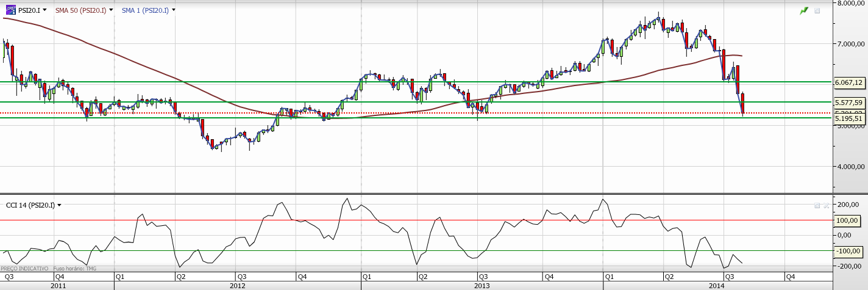Click the 100,00 CCI upper level label
Screen dimensions: 868x290
[x=848, y=220]
